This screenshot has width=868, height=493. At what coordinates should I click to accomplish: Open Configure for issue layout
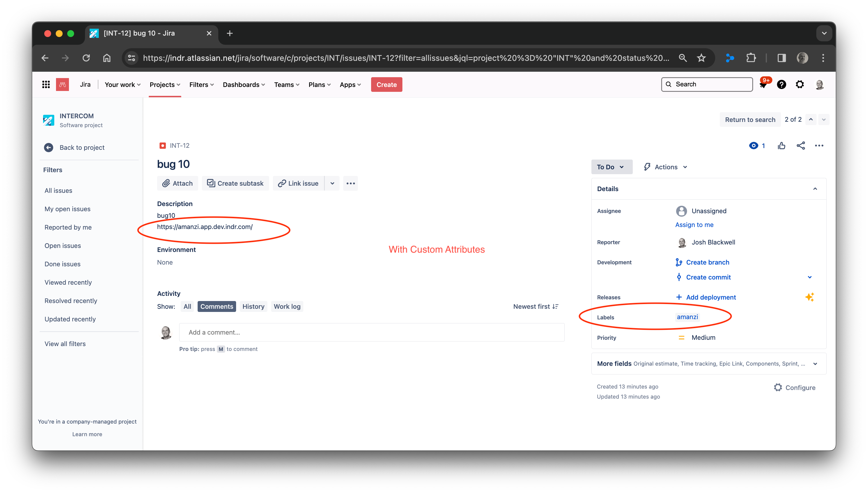point(794,387)
